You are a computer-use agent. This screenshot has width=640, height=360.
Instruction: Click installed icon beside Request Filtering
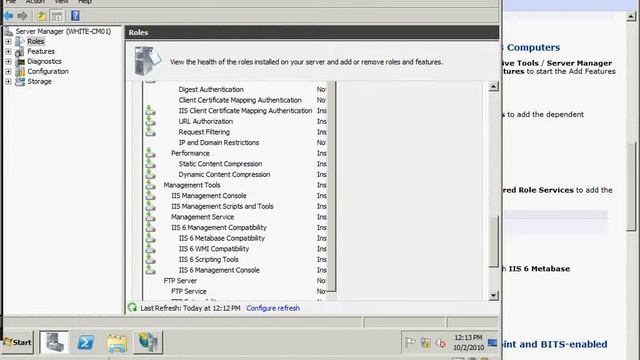pyautogui.click(x=151, y=131)
